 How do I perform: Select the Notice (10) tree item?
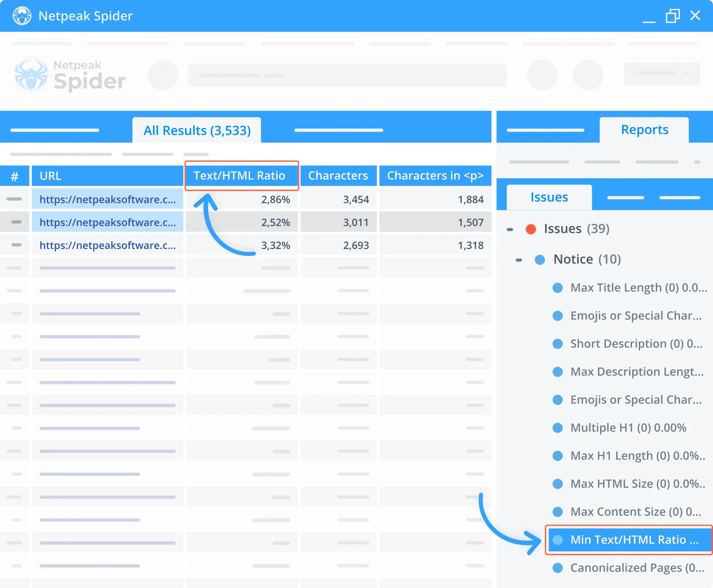tap(587, 259)
